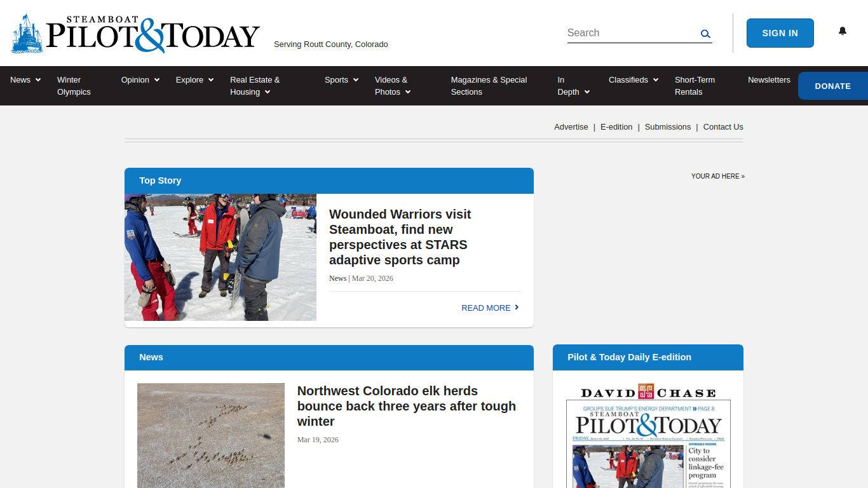Open Winter Olympics menu item

click(74, 86)
